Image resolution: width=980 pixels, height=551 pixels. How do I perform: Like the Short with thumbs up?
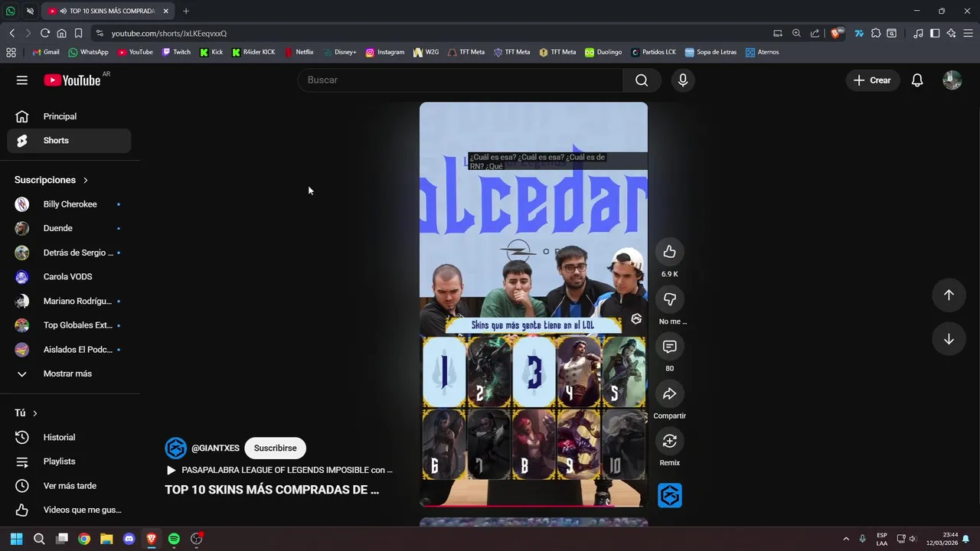pos(669,252)
